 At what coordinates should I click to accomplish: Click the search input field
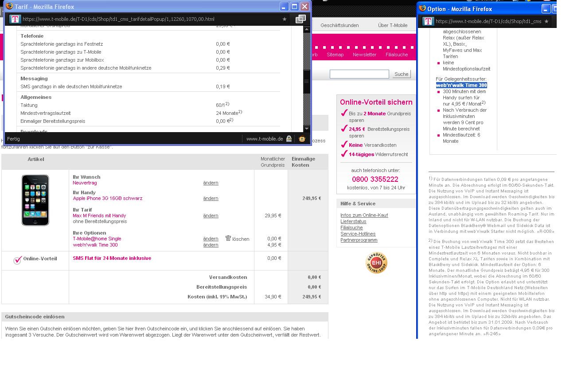[359, 74]
